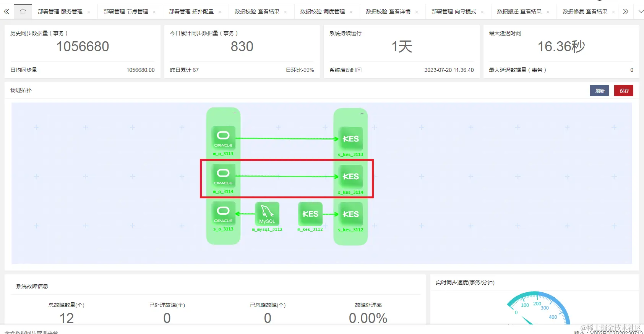The width and height of the screenshot is (644, 334).
Task: Close the 部署管理-拓扑配置 tab
Action: 220,12
